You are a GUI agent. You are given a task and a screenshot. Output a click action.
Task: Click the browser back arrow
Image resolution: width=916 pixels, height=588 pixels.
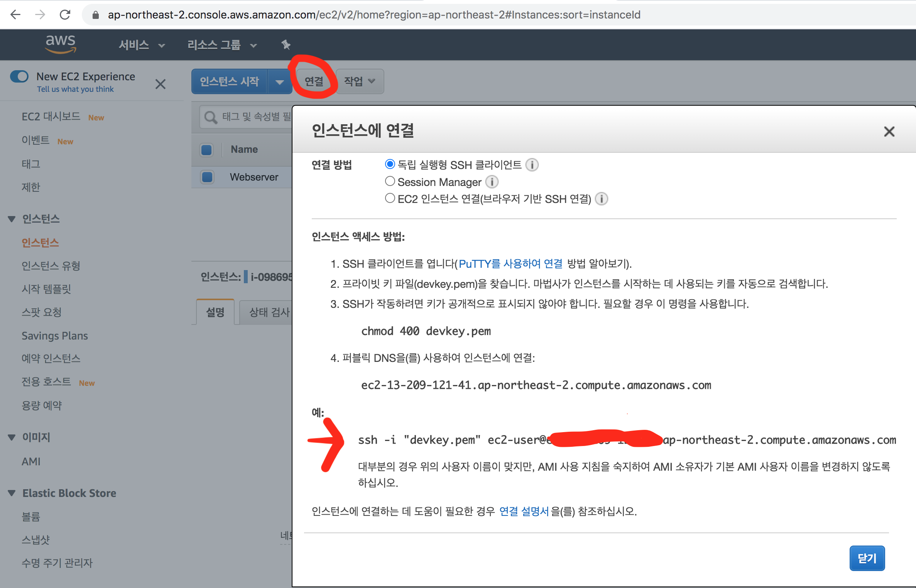[15, 15]
